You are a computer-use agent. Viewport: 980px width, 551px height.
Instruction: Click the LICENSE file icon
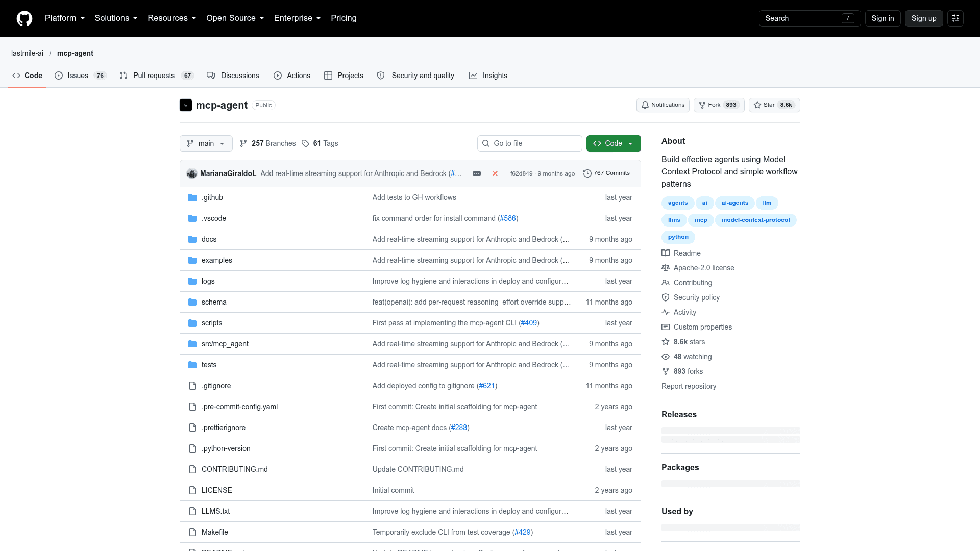[192, 490]
